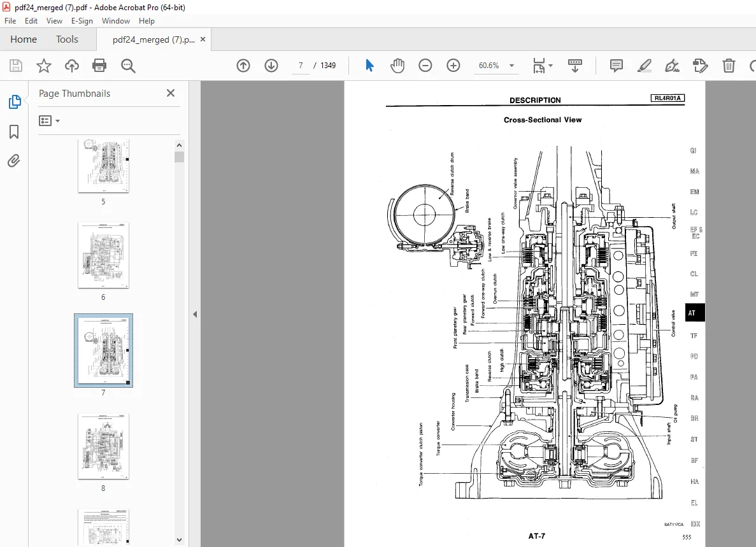Open the Edit menu

click(31, 21)
